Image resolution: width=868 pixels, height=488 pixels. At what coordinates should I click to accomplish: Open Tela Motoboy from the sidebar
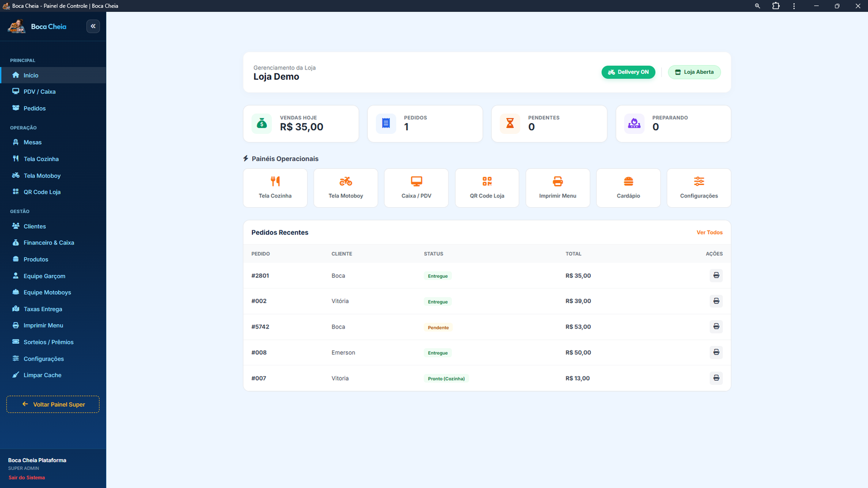click(53, 176)
